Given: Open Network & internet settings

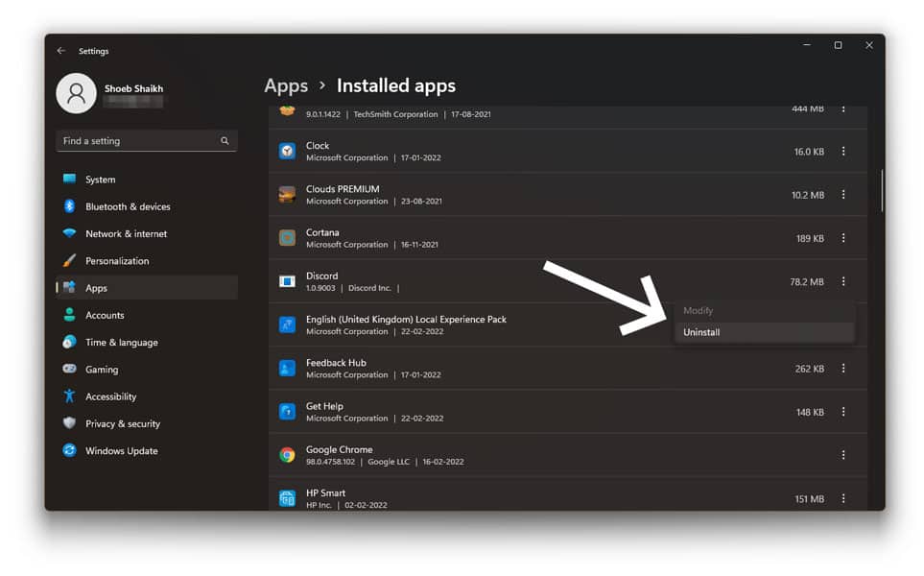Looking at the screenshot, I should 147,233.
